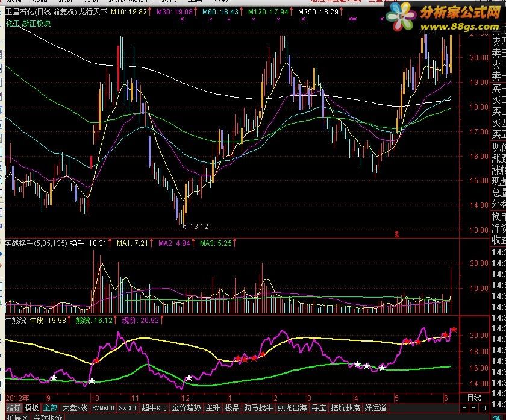Viewport: 506px width, 420px height.
Task: Open the 关联报价 tab
Action: click(48, 417)
